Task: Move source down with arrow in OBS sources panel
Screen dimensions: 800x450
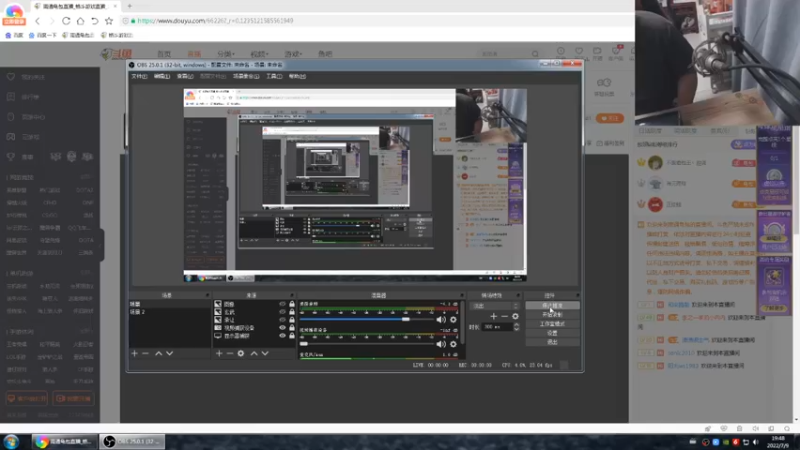Action: [x=265, y=353]
